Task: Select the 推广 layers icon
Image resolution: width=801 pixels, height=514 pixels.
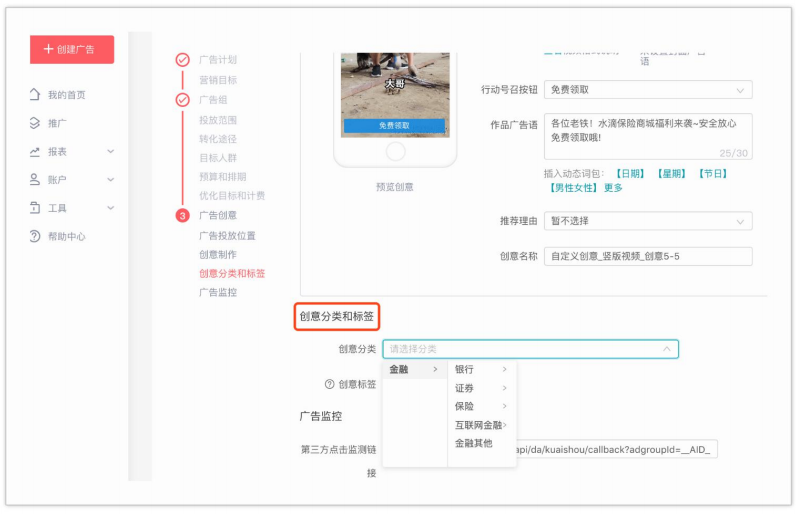Action: pos(35,123)
